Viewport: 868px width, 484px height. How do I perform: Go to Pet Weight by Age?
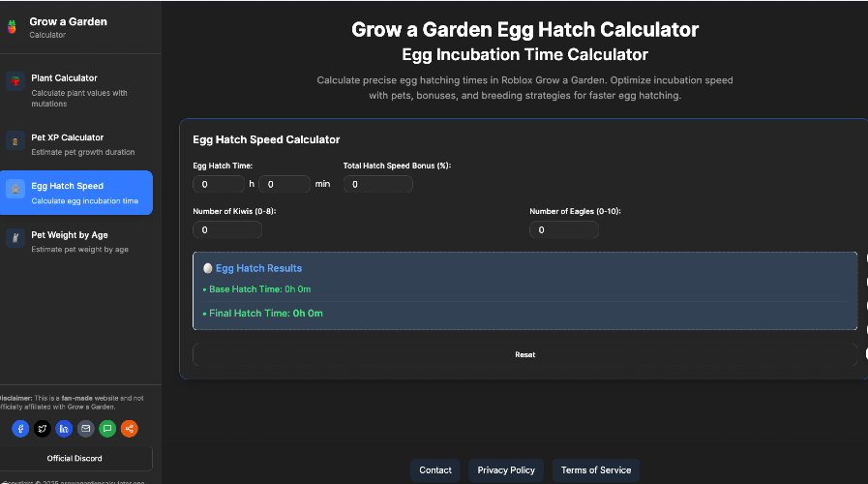click(76, 241)
